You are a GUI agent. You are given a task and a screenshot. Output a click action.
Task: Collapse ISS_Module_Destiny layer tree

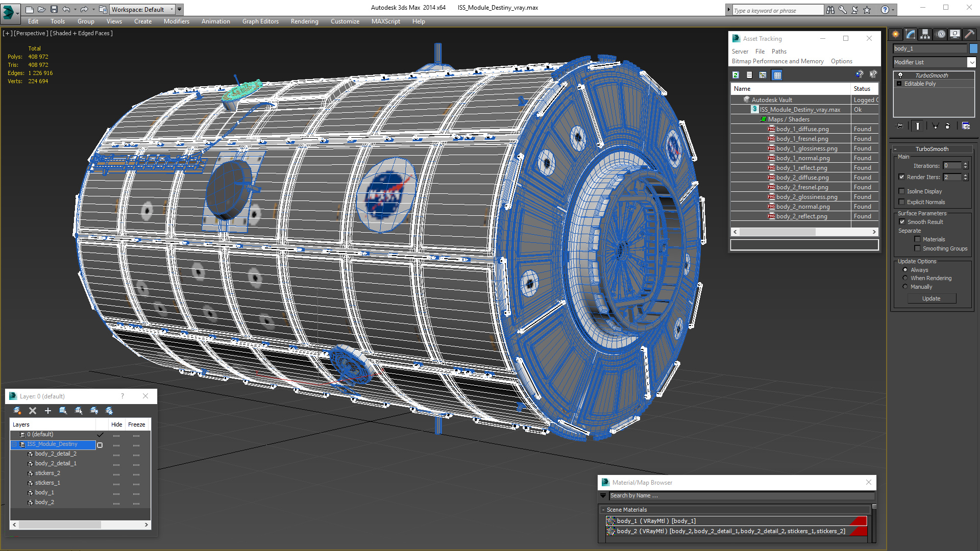click(x=14, y=445)
